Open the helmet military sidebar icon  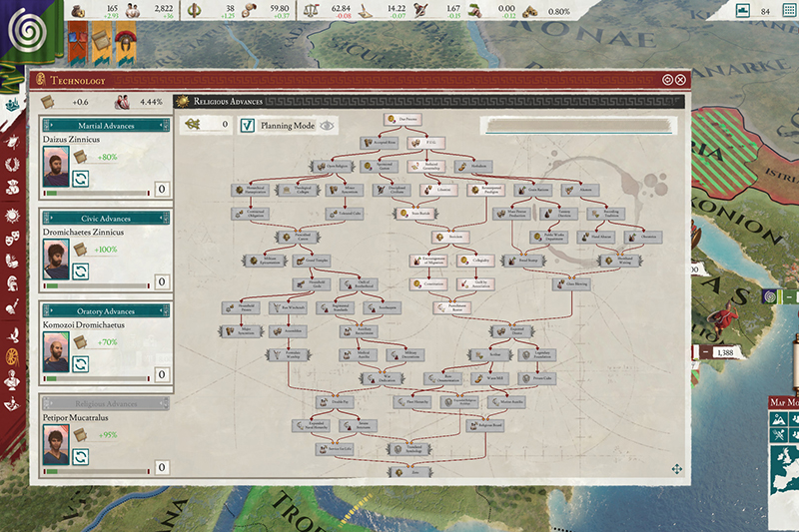(x=12, y=283)
